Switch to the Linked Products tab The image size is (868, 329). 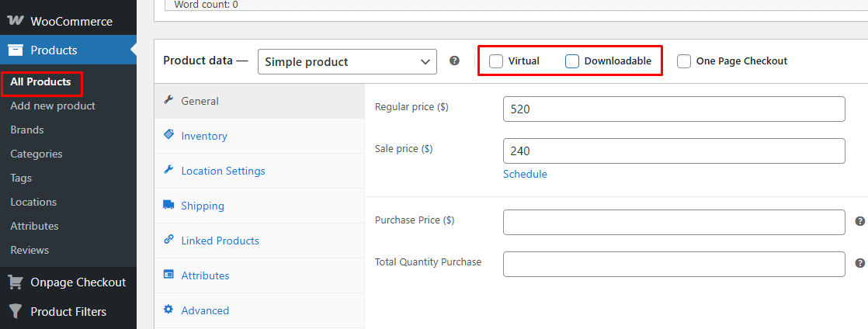[259, 241]
